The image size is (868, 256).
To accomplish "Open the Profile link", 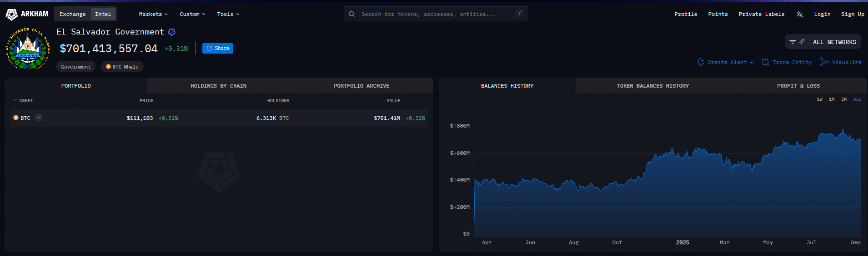I will 686,14.
